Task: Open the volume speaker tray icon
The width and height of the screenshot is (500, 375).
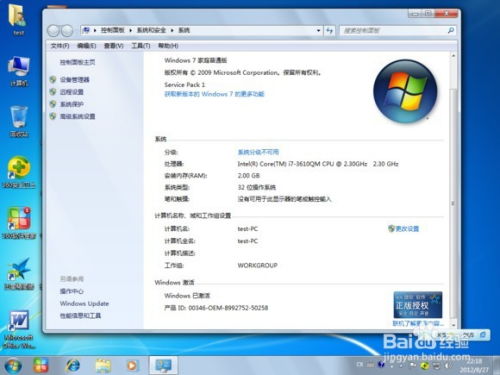Action: pyautogui.click(x=447, y=366)
